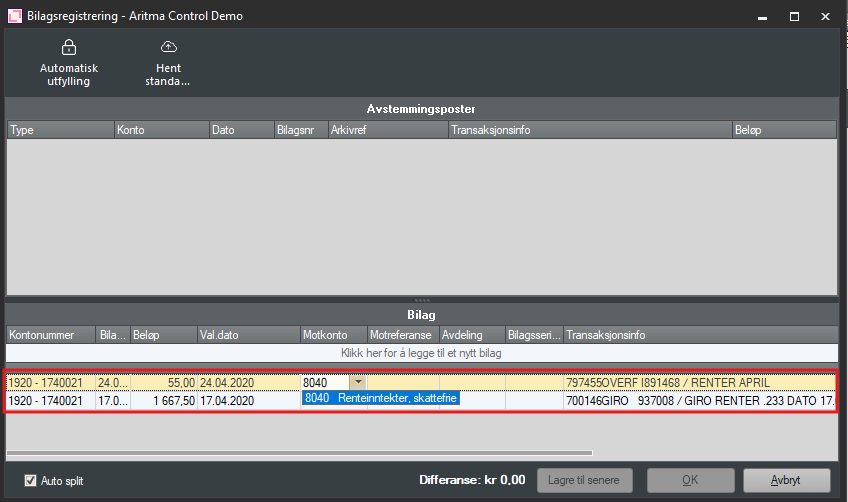Maximize the Bilagsregistrering window
The height and width of the screenshot is (502, 848).
(x=793, y=16)
